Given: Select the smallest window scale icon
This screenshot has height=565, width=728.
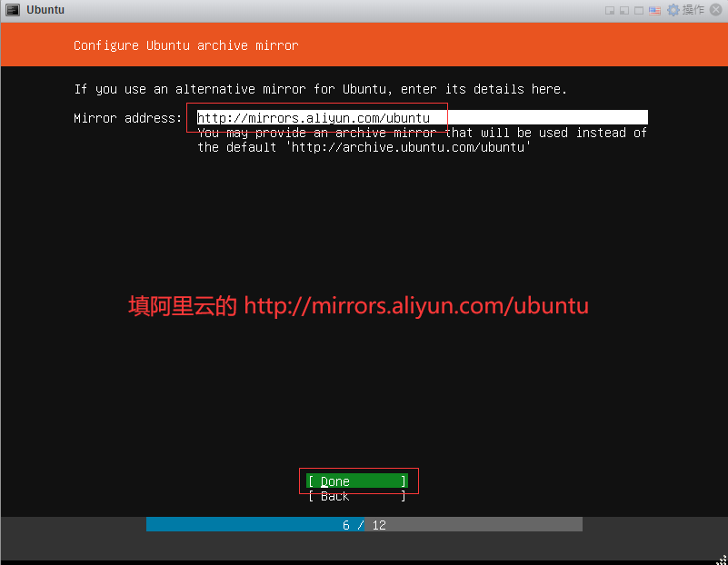Looking at the screenshot, I should (611, 10).
